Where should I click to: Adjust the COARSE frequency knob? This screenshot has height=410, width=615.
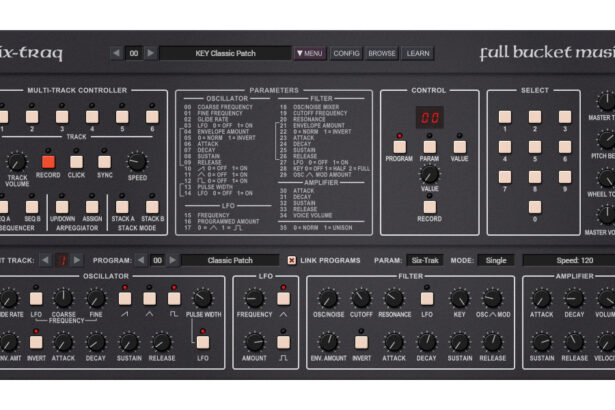point(63,299)
